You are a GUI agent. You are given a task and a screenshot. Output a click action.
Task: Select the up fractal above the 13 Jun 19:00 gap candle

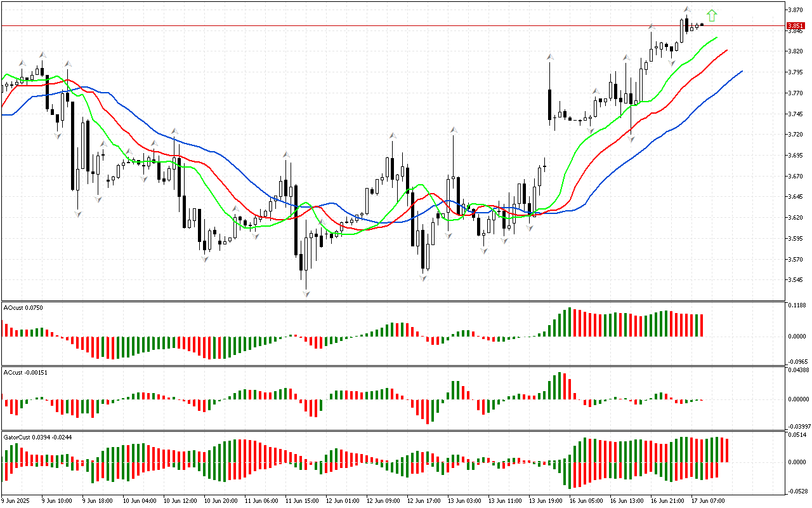550,57
